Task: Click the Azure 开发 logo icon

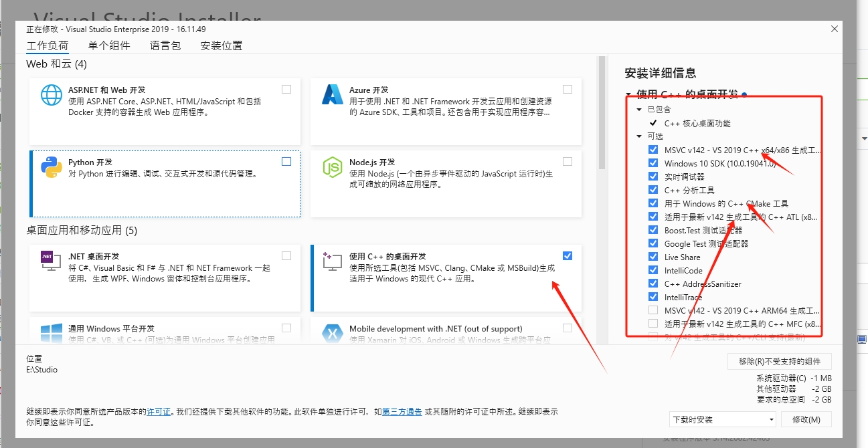Action: point(332,95)
